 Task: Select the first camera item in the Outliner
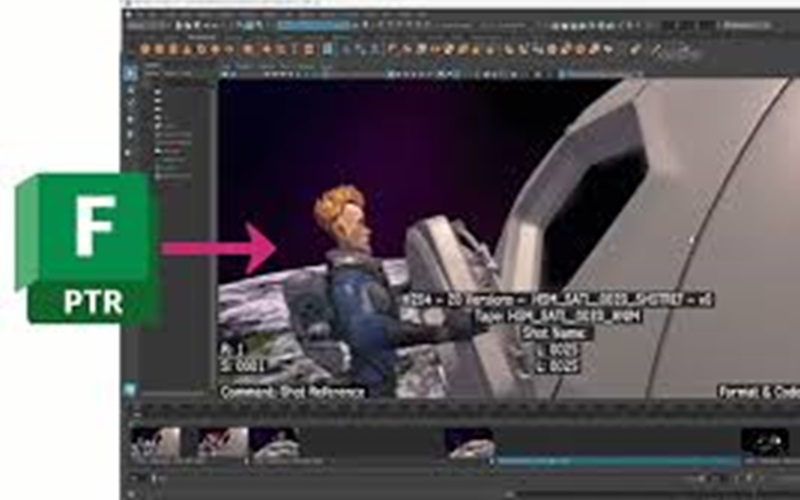[x=158, y=93]
